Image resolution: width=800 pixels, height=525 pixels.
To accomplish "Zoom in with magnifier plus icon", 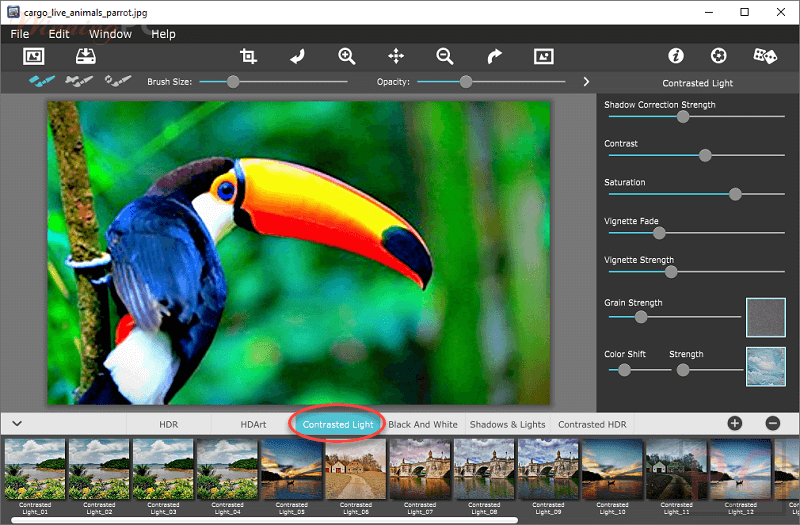I will pos(346,56).
